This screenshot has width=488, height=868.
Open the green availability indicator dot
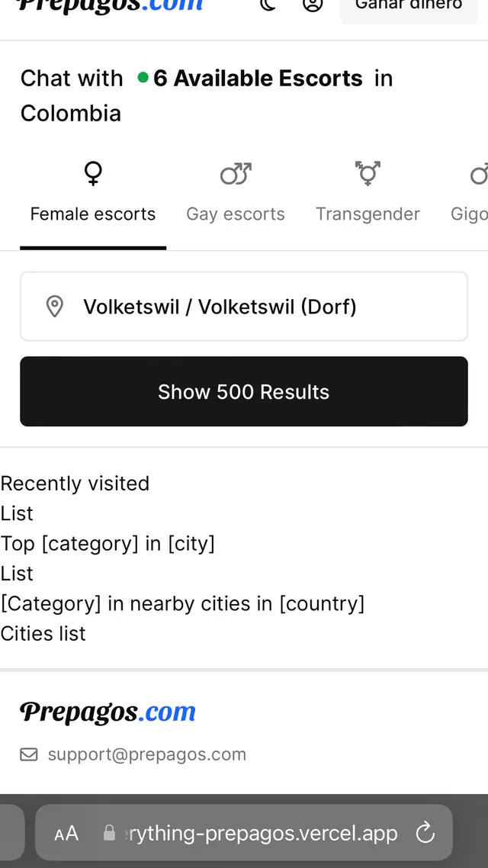144,78
